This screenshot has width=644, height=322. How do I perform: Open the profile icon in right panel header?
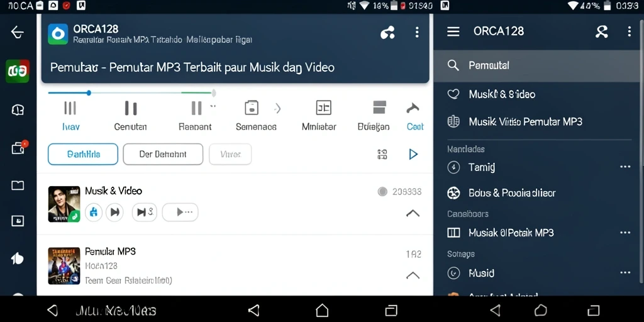coord(602,31)
